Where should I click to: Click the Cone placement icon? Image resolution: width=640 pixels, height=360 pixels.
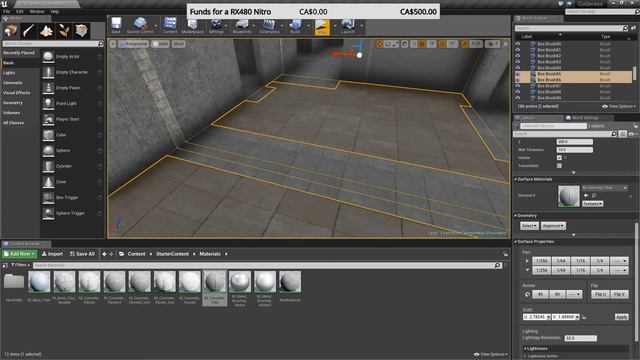point(48,182)
